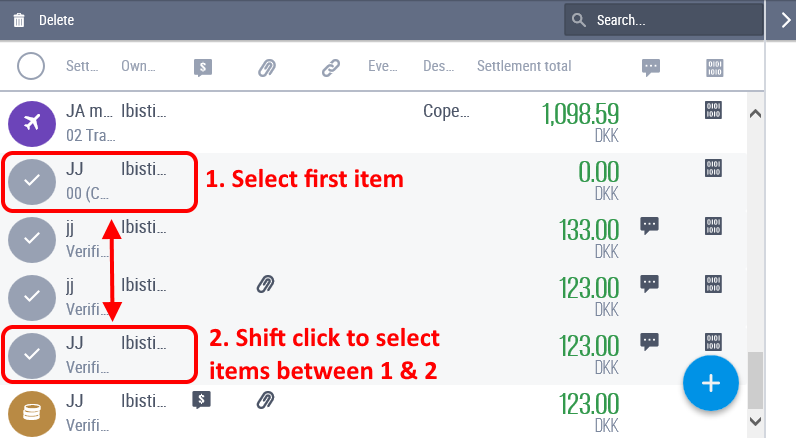
Task: Click the blue plus add button
Action: coord(711,383)
